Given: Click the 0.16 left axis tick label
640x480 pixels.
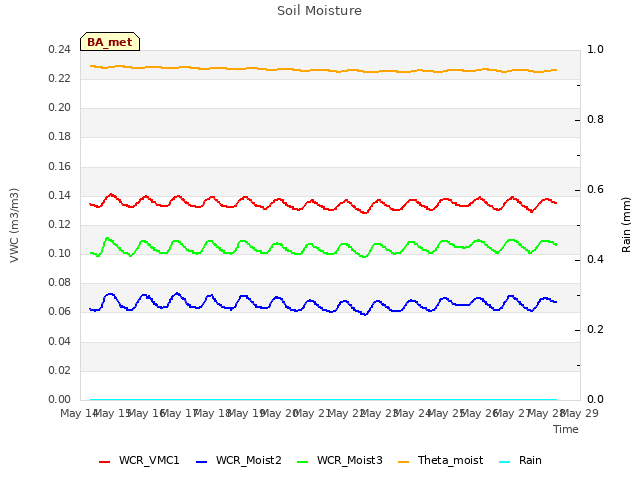Looking at the screenshot, I should click(x=59, y=166).
